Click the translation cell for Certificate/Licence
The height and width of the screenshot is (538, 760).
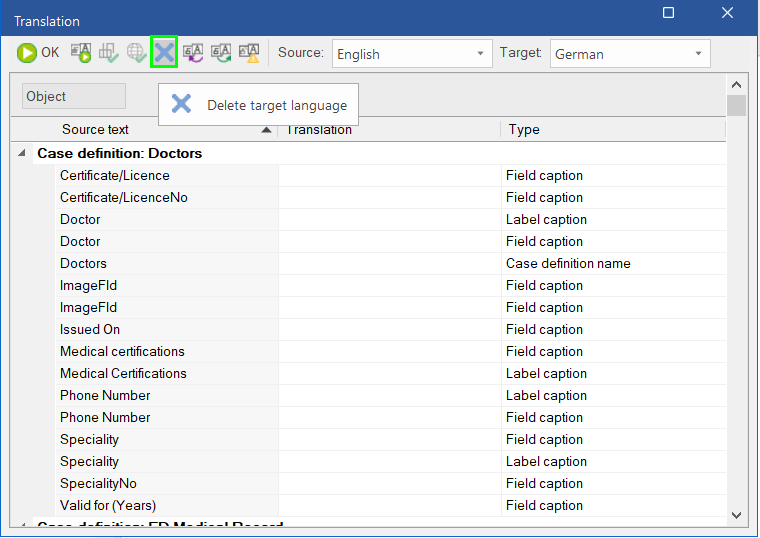point(390,175)
